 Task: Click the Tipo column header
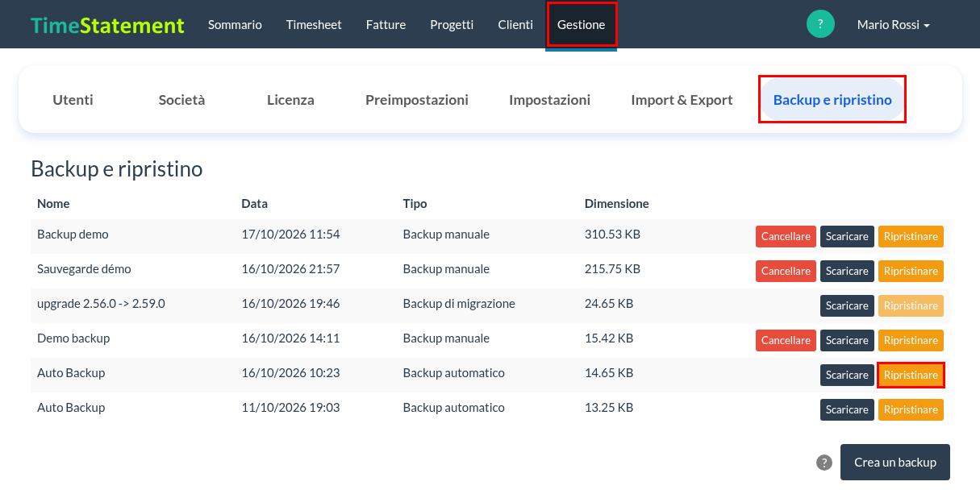pos(415,204)
